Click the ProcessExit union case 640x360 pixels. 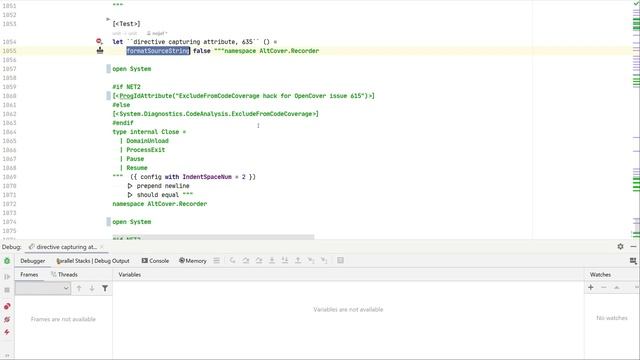(146, 150)
